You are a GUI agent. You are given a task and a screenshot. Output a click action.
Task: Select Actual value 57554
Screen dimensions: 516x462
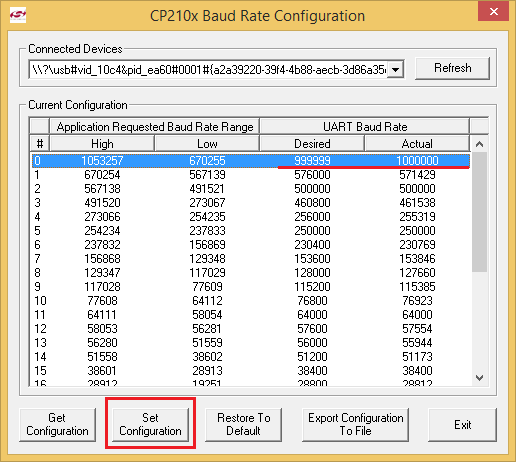(417, 329)
